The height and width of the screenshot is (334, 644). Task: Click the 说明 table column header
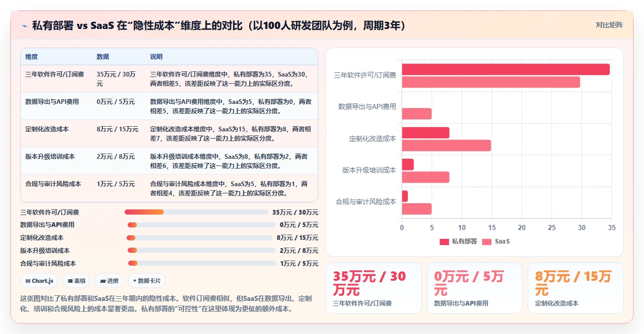(156, 56)
